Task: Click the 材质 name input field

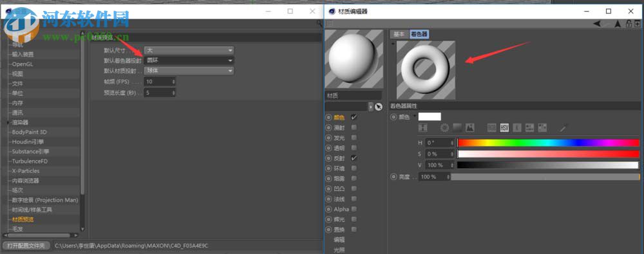Action: (354, 96)
